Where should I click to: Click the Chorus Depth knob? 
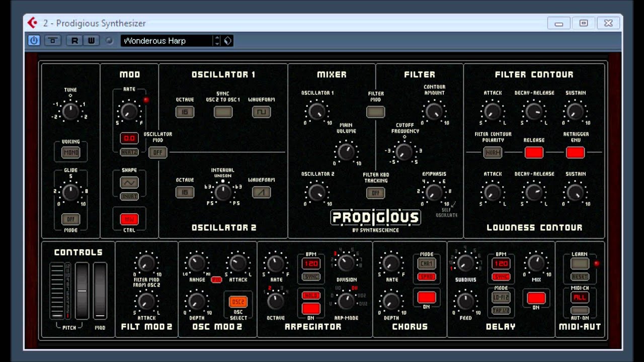pos(391,301)
